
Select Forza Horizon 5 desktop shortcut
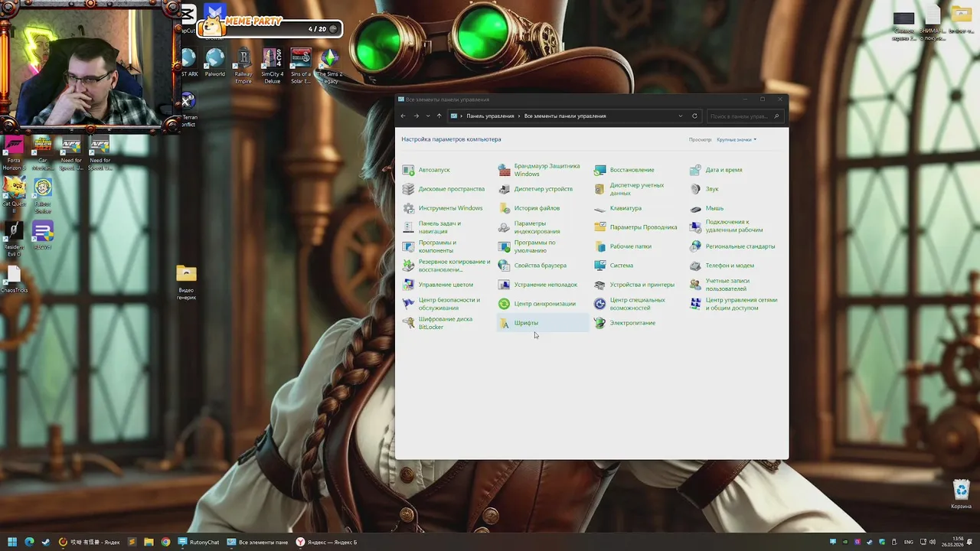coord(14,153)
